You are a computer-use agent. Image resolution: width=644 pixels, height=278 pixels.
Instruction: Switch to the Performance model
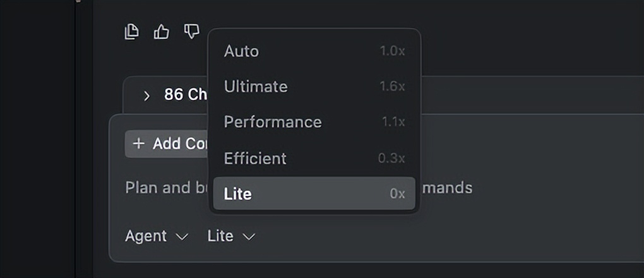(273, 122)
